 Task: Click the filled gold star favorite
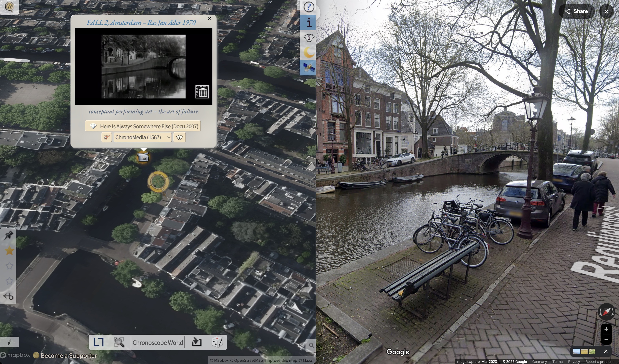[9, 251]
